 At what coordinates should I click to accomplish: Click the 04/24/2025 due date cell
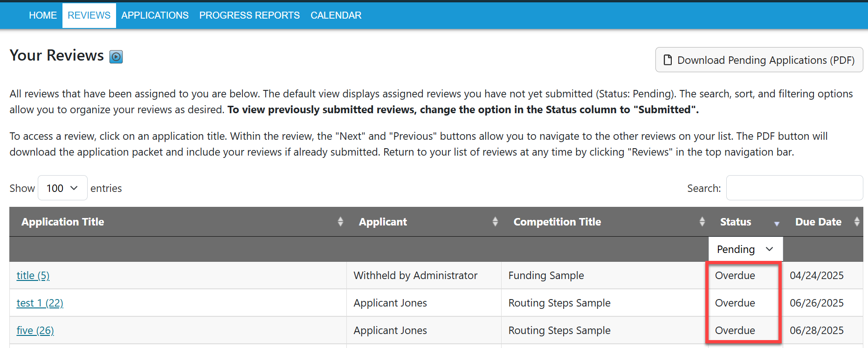[817, 275]
